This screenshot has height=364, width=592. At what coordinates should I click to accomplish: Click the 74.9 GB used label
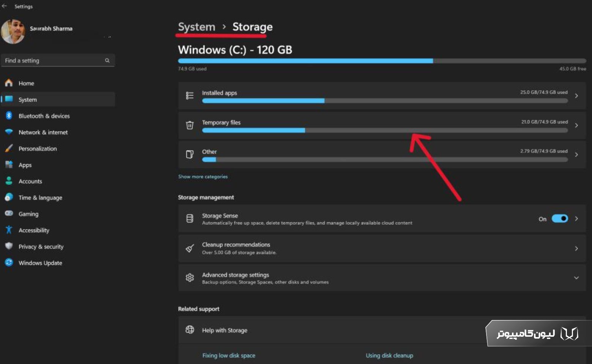click(x=192, y=69)
